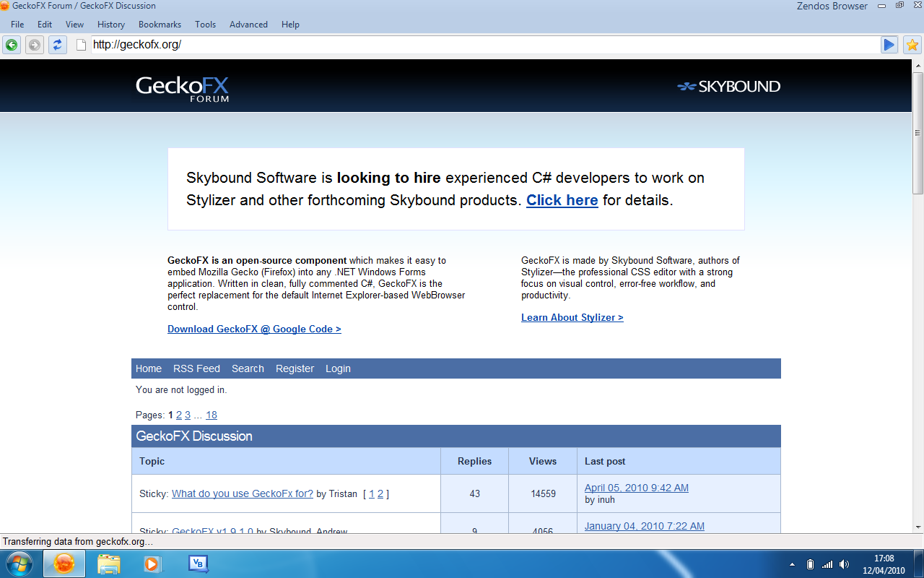Click the blue Go arrow button
This screenshot has width=924, height=578.
[889, 45]
